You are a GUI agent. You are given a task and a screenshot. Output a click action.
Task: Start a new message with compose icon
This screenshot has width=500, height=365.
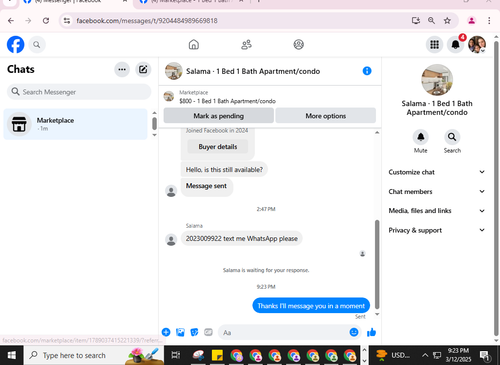tap(143, 69)
